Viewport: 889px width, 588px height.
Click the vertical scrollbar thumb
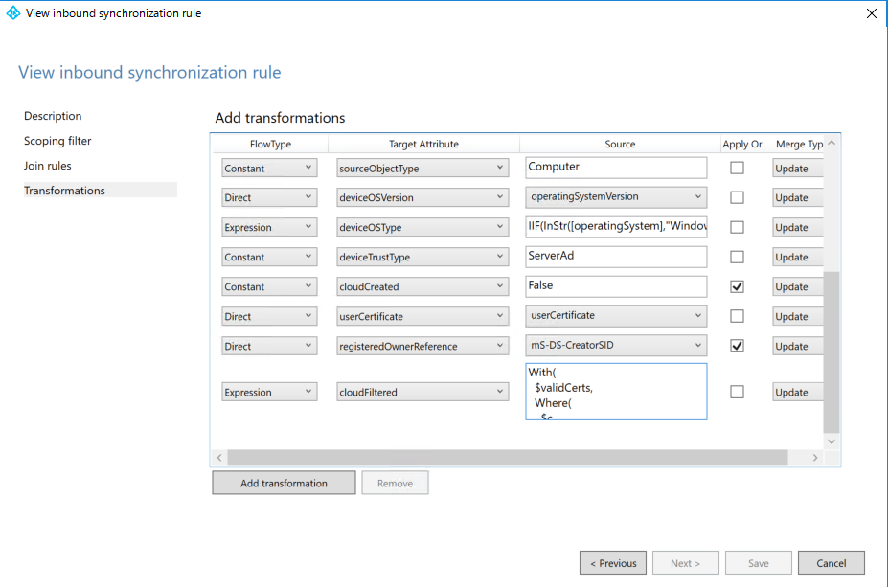tap(832, 352)
